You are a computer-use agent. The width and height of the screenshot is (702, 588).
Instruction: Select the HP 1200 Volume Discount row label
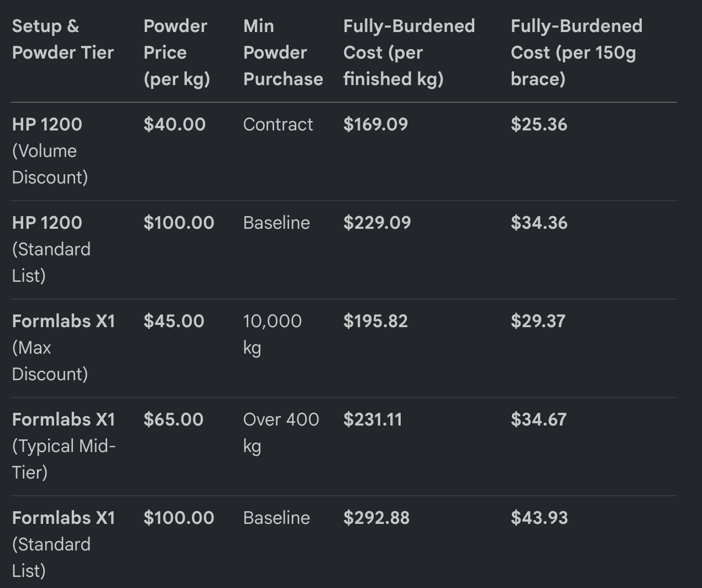tap(50, 151)
